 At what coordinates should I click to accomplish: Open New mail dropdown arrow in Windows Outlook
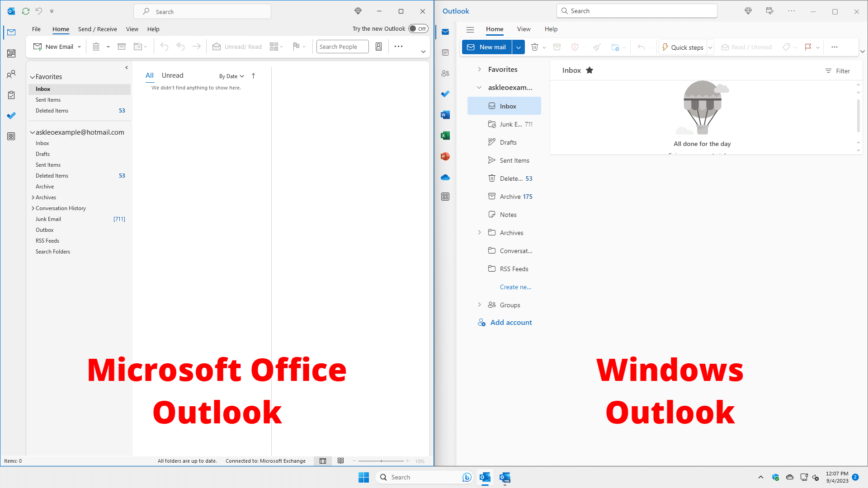pos(519,47)
